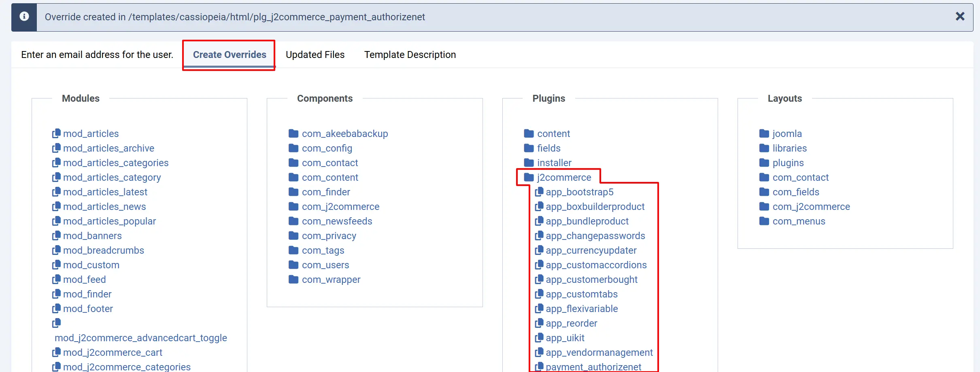
Task: Click the folder icon beside com_finder
Action: (x=293, y=192)
